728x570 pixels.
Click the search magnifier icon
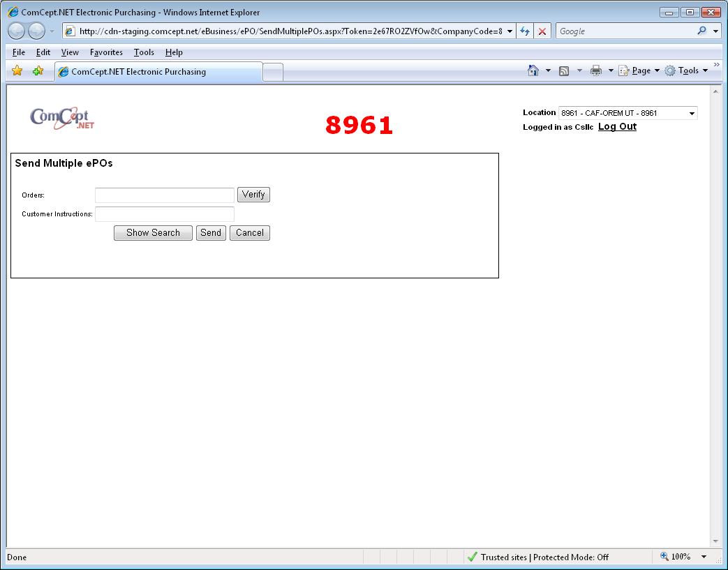coord(701,31)
